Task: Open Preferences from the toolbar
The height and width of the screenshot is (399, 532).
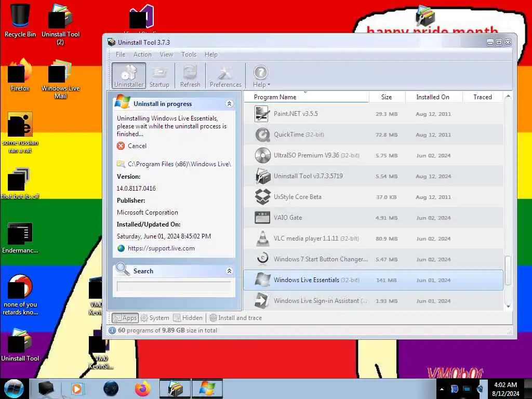Action: 225,76
